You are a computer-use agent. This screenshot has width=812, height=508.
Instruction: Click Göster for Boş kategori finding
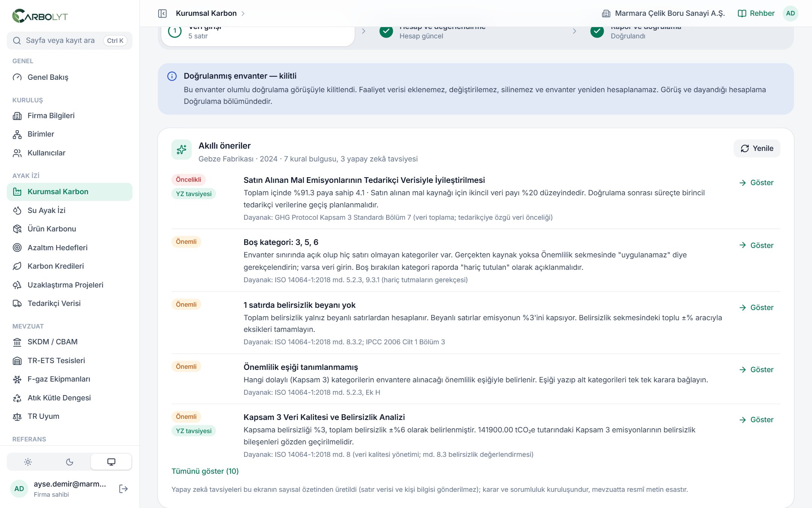pos(756,245)
